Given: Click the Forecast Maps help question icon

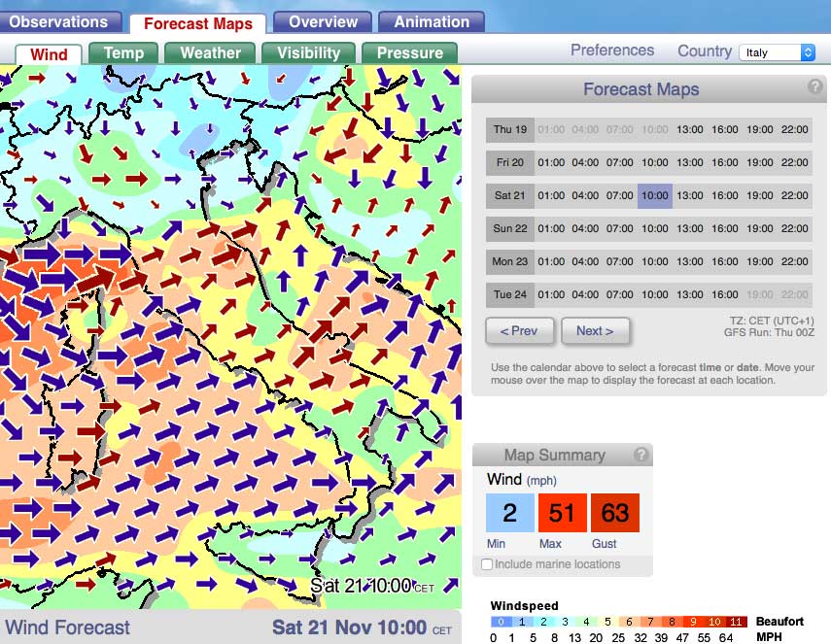Looking at the screenshot, I should (x=814, y=87).
